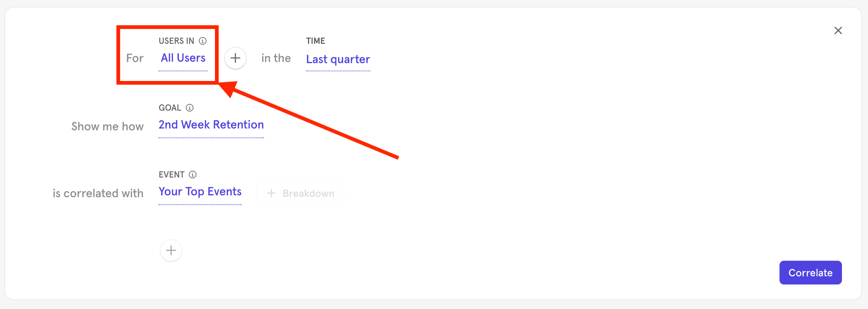The height and width of the screenshot is (309, 868).
Task: Click the GOAL info icon
Action: [190, 108]
